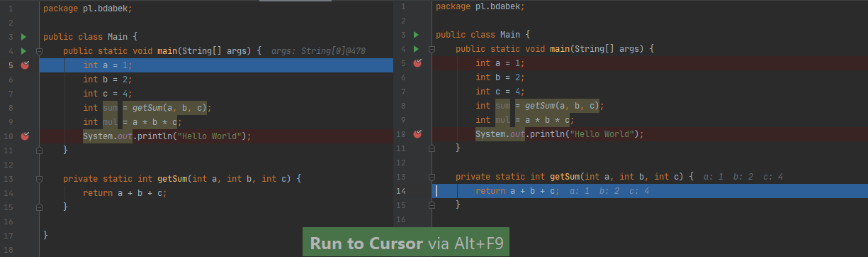The height and width of the screenshot is (257, 868).
Task: Click the closing fold marker on line 15 right editor
Action: coord(431,204)
